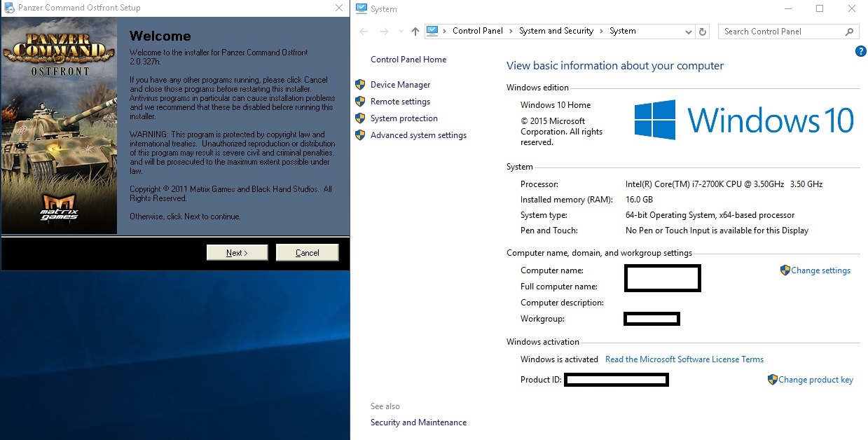This screenshot has height=440, width=868.
Task: Open System protection
Action: (x=404, y=118)
